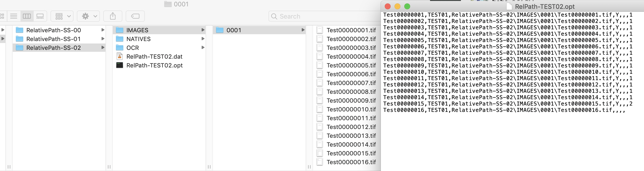
Task: Select file Test00000006.tif
Action: pos(351,74)
